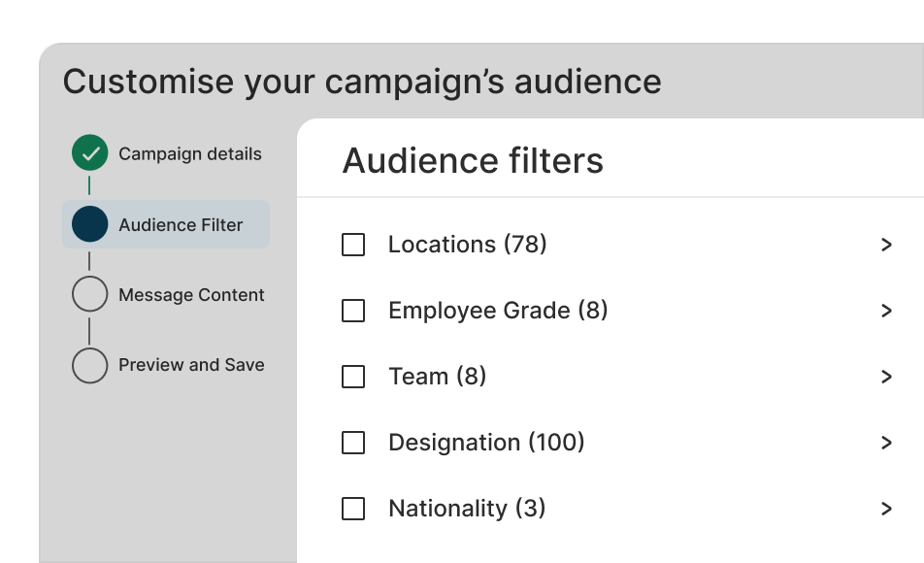This screenshot has width=924, height=563.
Task: Tick the Employee Grade (8) checkbox
Action: [353, 311]
